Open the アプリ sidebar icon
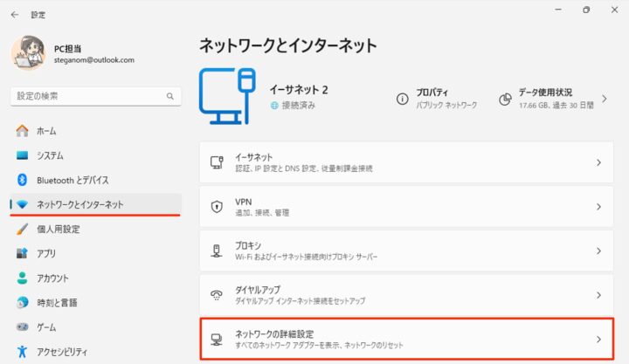The height and width of the screenshot is (364, 629). coord(22,253)
